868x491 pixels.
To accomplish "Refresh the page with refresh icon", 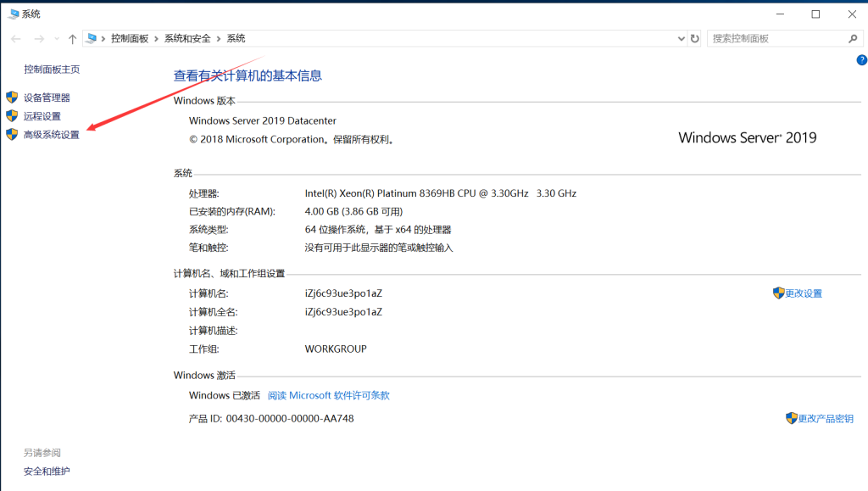I will pos(695,39).
